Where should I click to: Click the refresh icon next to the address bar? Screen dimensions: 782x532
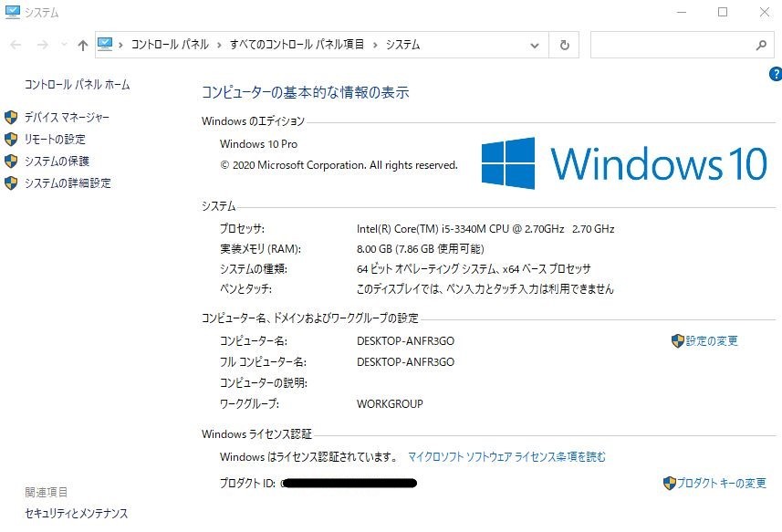(563, 44)
